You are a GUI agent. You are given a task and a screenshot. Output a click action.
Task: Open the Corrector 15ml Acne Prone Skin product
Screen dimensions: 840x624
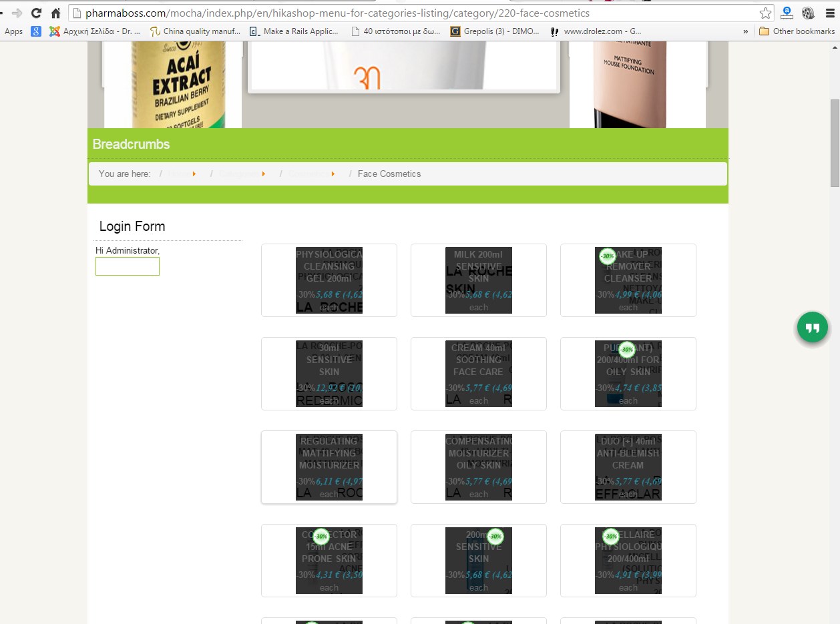point(329,561)
